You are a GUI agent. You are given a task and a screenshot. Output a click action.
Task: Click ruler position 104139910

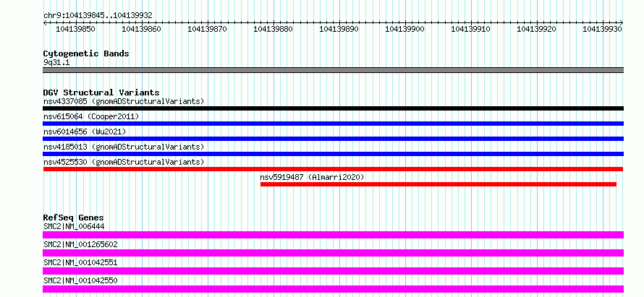(x=470, y=29)
